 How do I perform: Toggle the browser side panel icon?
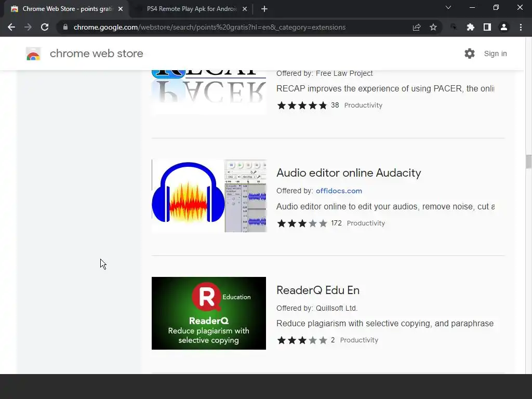tap(487, 27)
